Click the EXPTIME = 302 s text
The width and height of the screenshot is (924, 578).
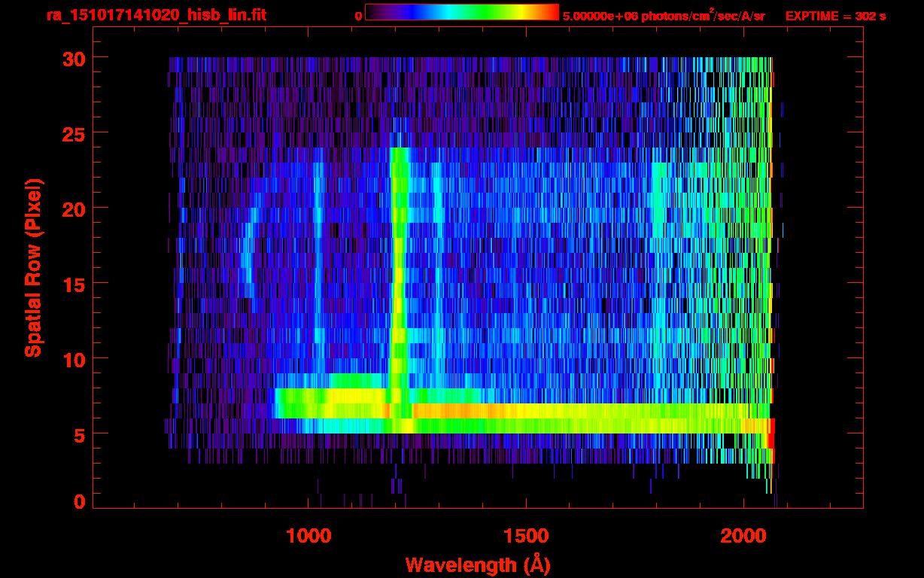pyautogui.click(x=835, y=16)
